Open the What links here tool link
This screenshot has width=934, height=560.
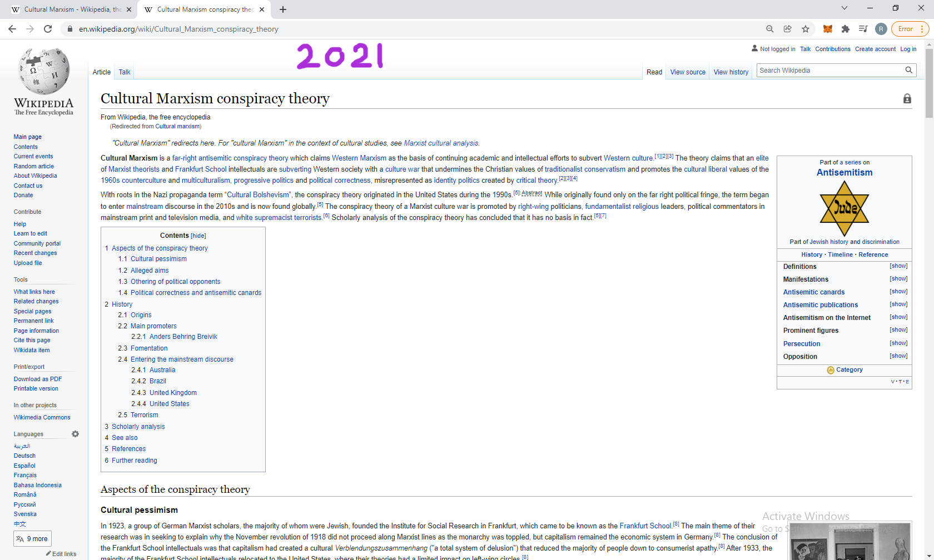(34, 292)
